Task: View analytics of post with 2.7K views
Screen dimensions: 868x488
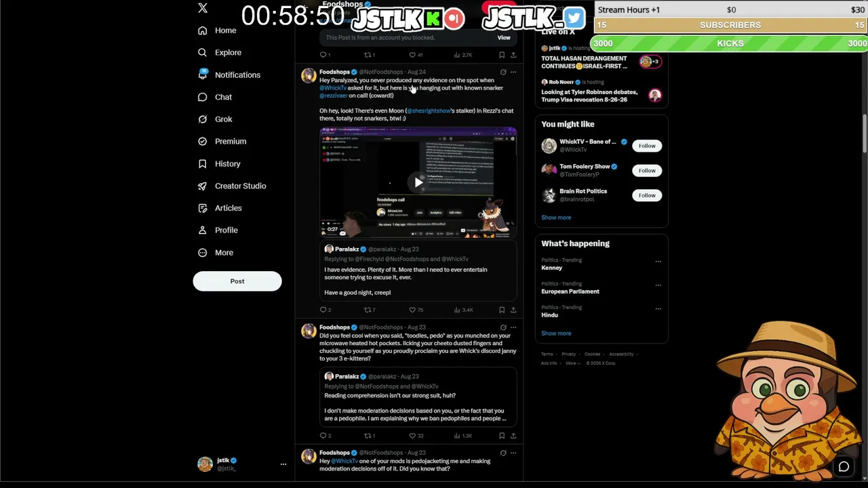Action: [462, 55]
